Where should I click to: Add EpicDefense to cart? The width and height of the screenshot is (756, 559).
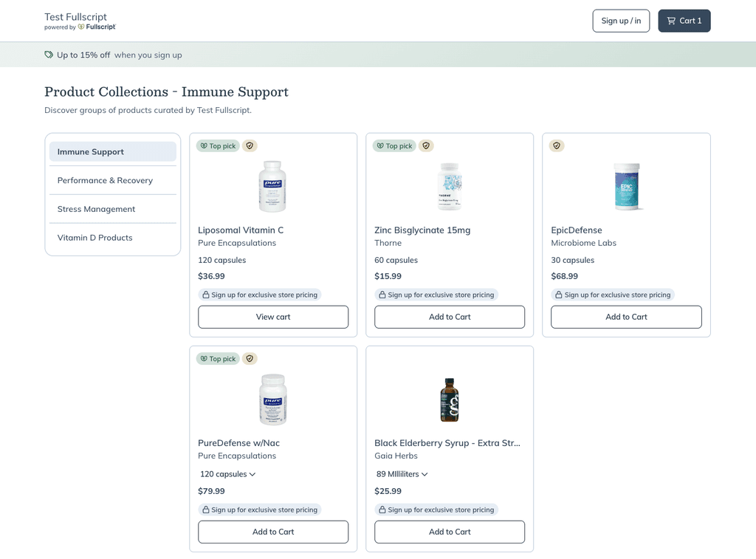click(x=626, y=317)
